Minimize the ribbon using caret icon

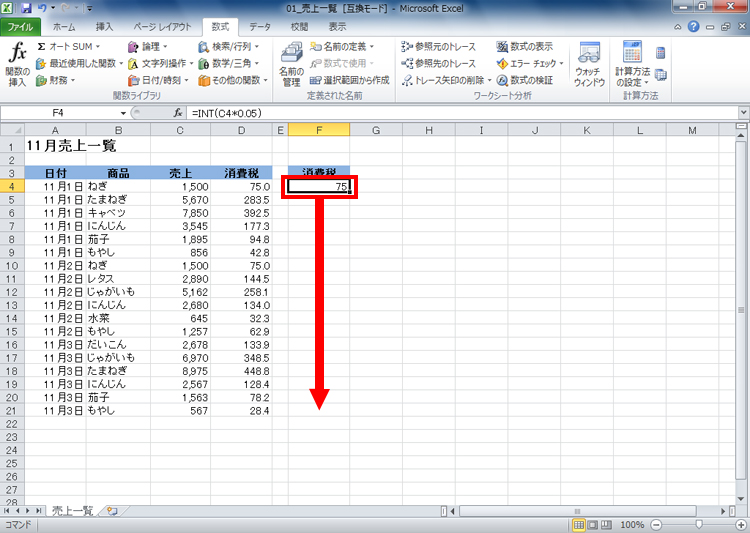[x=678, y=27]
